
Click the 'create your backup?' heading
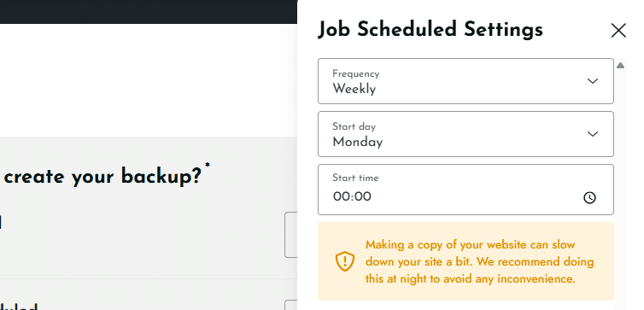tap(103, 177)
